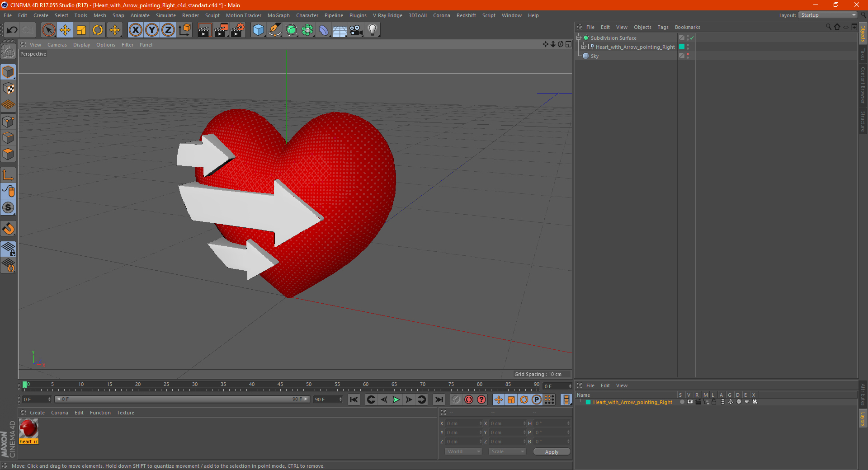
Task: Select the Live Selection tool
Action: (x=48, y=30)
